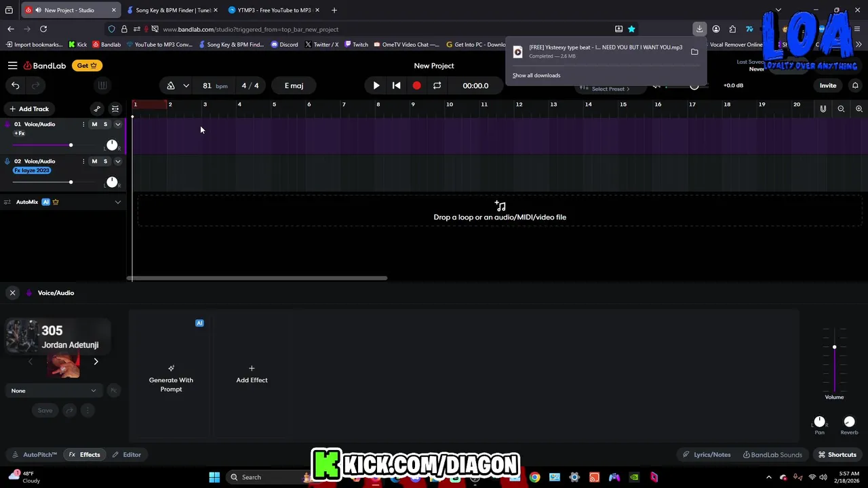Expand the AutoMix section

(x=117, y=202)
